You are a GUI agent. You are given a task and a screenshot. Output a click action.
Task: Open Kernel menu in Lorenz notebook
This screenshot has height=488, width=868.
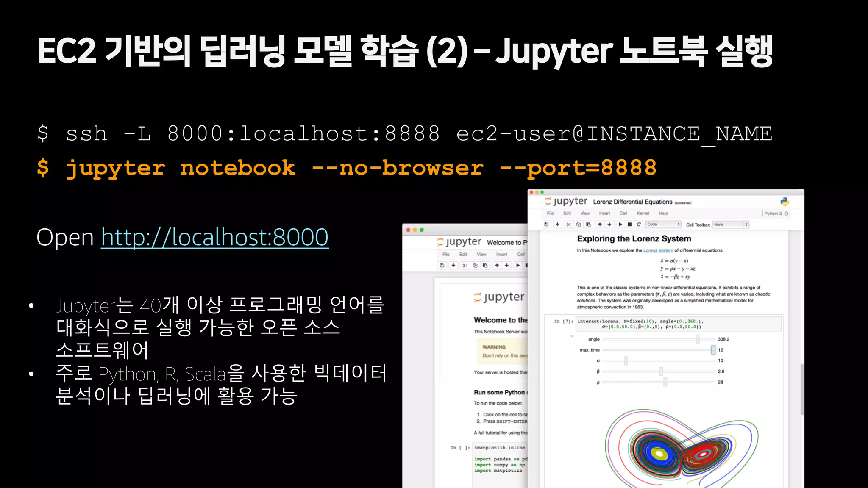point(643,213)
